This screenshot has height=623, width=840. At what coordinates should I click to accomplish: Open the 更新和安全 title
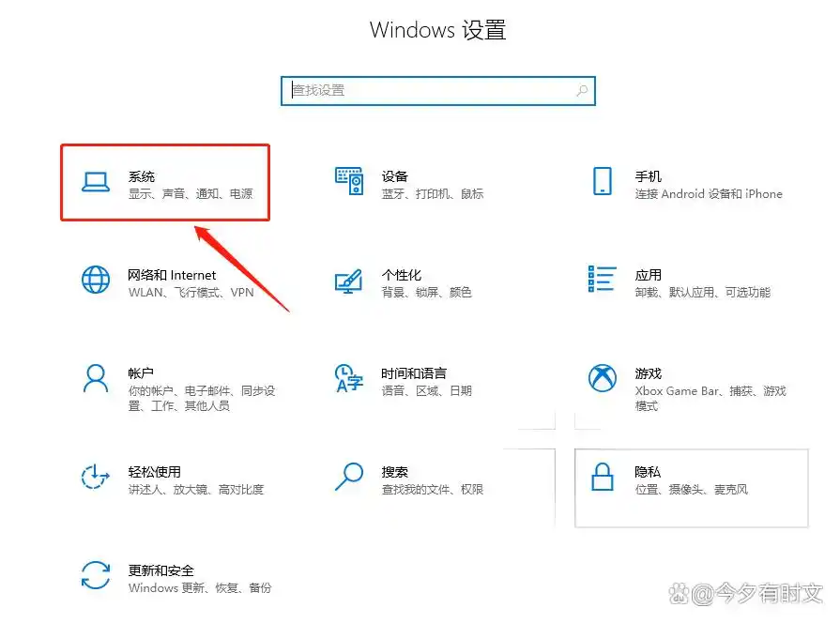pyautogui.click(x=160, y=570)
